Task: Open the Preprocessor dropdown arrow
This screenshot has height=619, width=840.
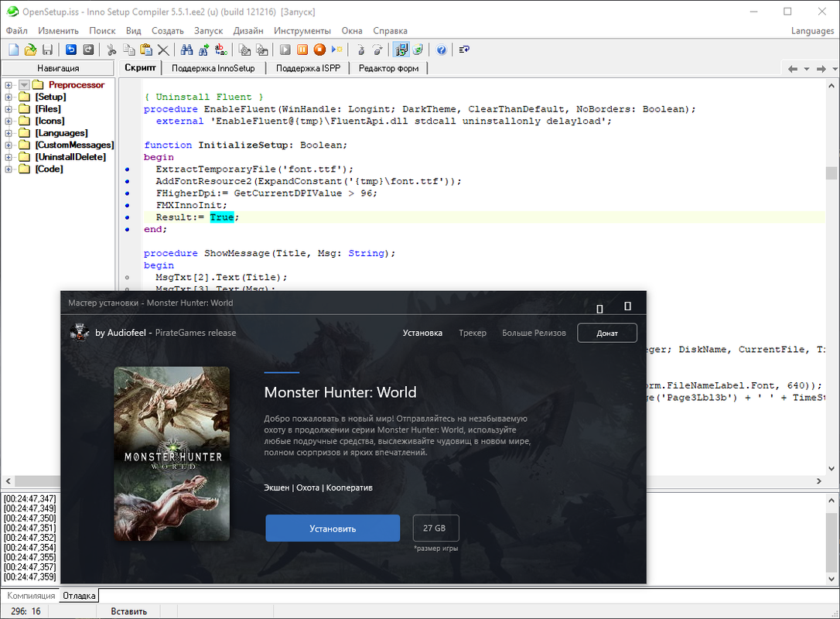Action: [24, 84]
